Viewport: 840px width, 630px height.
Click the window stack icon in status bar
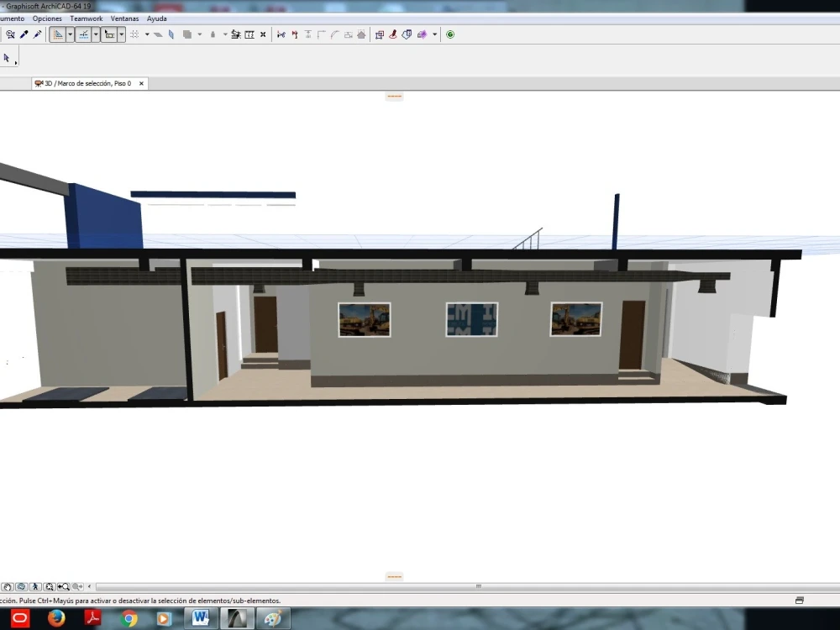[x=800, y=601]
